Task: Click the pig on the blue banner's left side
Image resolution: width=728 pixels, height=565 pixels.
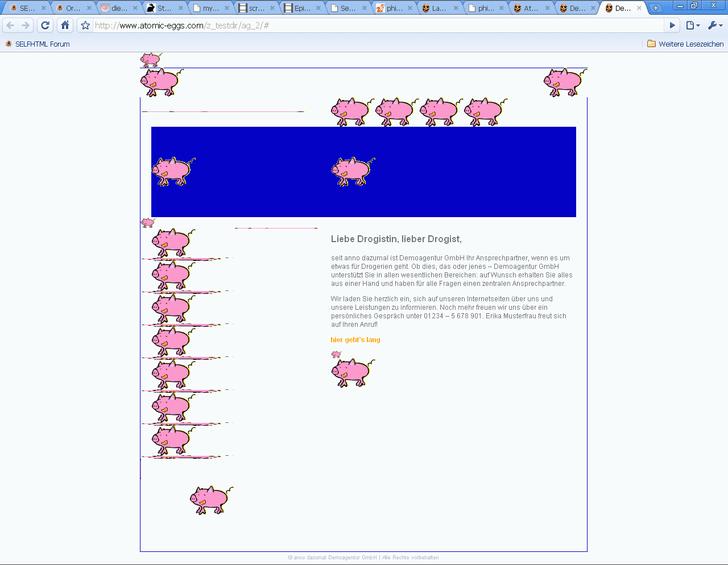Action: (173, 171)
